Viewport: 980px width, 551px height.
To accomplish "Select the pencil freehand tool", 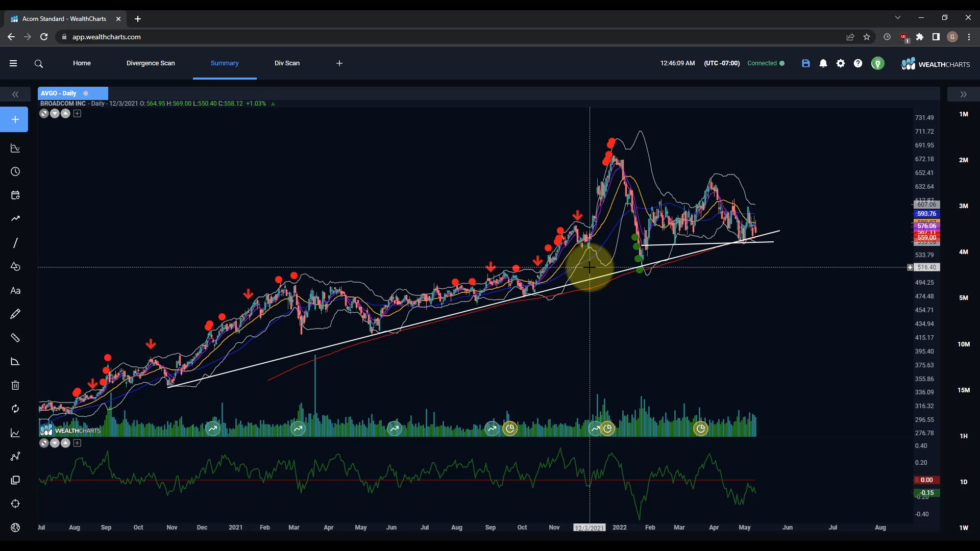I will coord(15,314).
